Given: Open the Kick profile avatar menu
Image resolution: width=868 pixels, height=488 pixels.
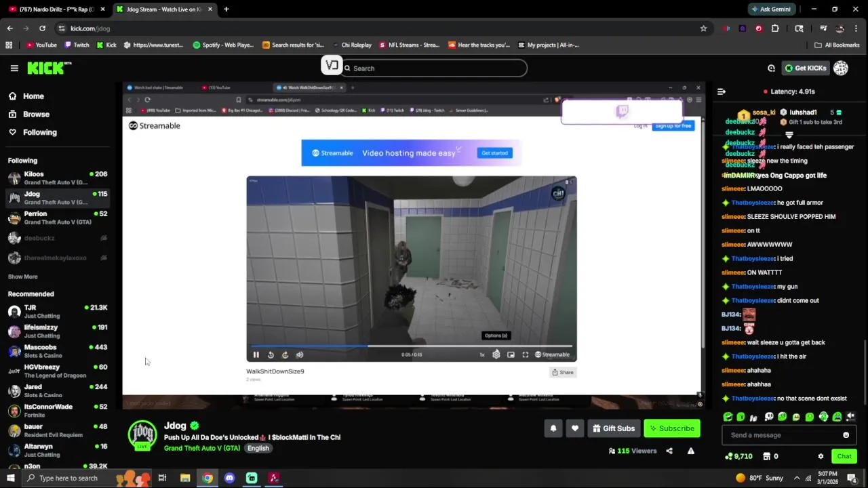Looking at the screenshot, I should 841,68.
